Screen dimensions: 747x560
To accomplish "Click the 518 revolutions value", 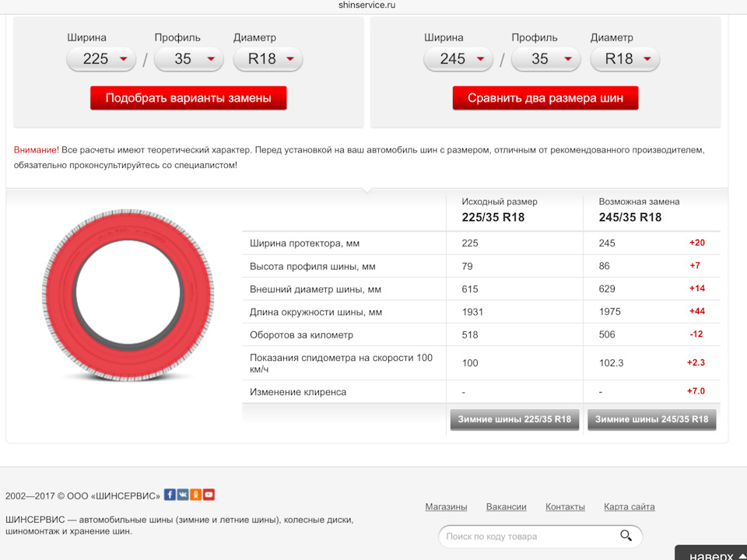I will (470, 334).
